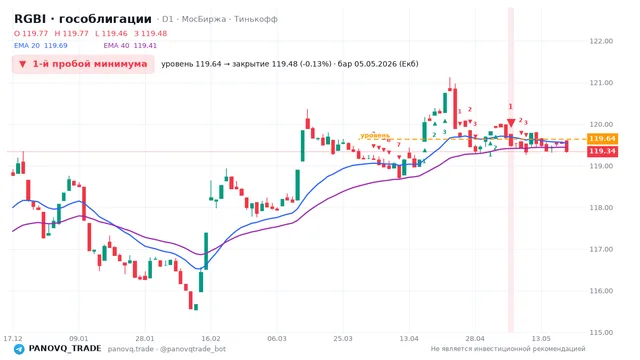
Task: Click the 17.12 date axis label
Action: coord(13,339)
